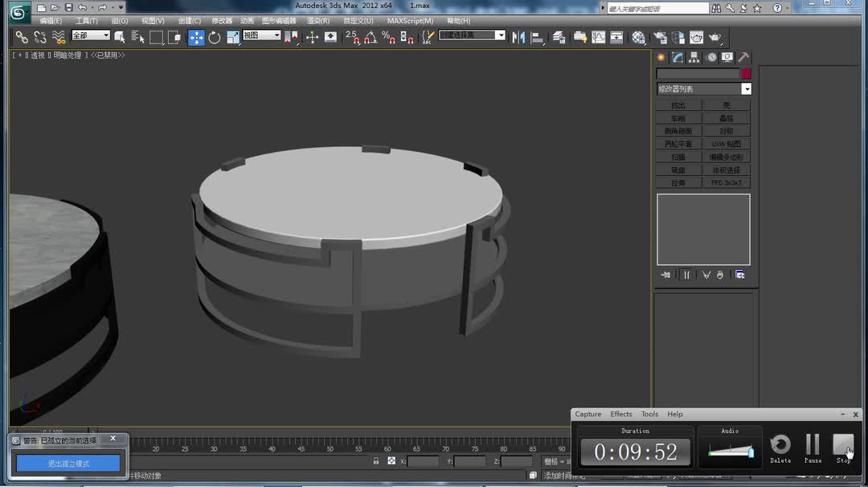Screen dimensions: 868x487
Task: Toggle Percent Snap on the toolbar
Action: [x=389, y=38]
